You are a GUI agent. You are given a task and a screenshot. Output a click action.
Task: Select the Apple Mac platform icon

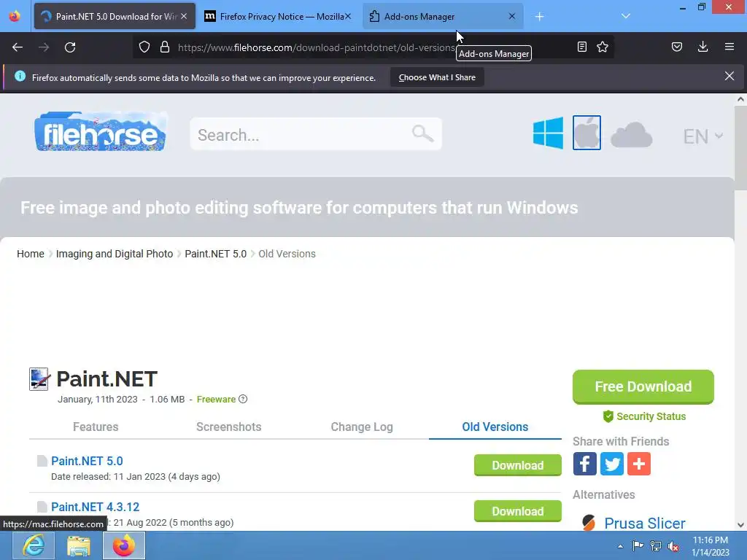[x=587, y=133]
